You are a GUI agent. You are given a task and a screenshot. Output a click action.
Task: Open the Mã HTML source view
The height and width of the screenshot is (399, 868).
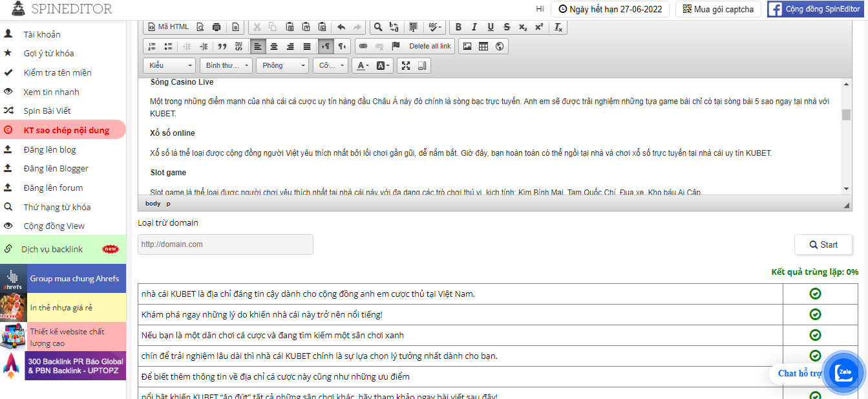pyautogui.click(x=168, y=27)
